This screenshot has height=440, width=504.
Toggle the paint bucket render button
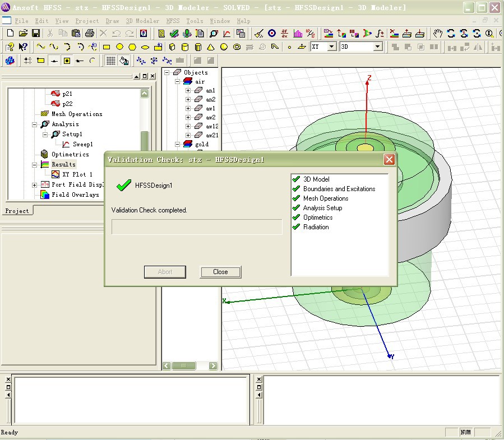pos(124,61)
